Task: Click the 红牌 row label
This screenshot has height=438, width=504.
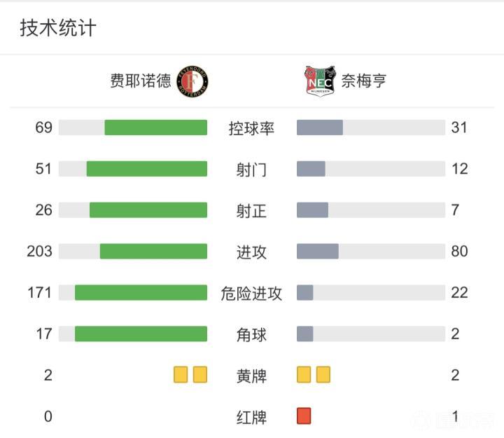Action: pos(251,418)
